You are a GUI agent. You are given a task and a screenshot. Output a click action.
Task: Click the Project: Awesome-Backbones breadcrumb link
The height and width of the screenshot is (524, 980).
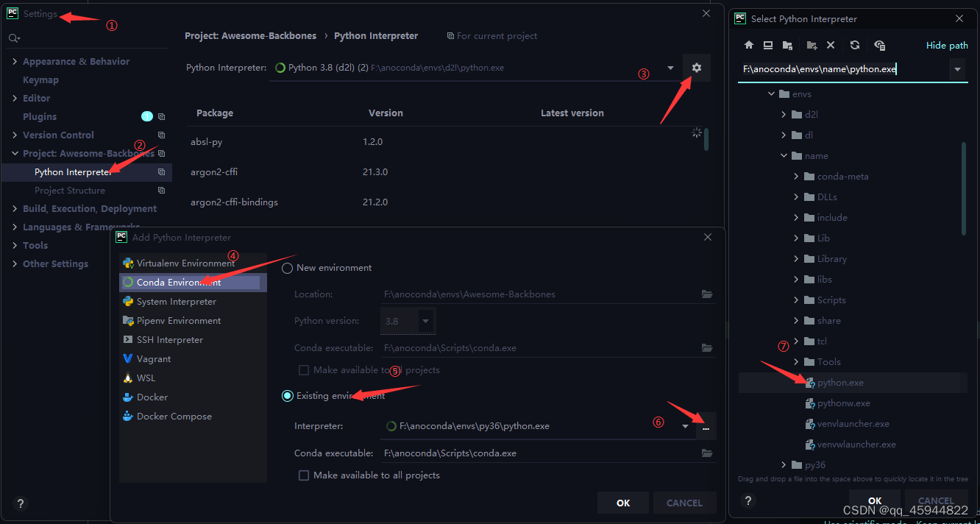click(x=250, y=35)
